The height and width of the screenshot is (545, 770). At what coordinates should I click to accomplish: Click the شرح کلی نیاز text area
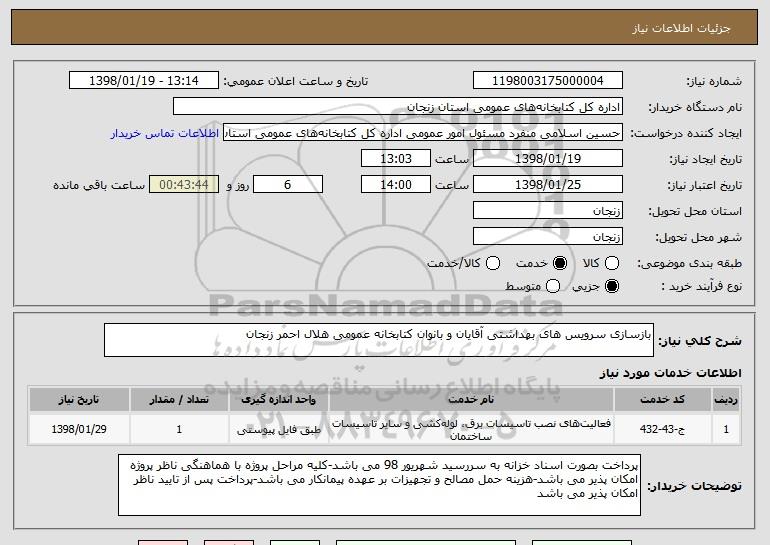click(x=379, y=340)
